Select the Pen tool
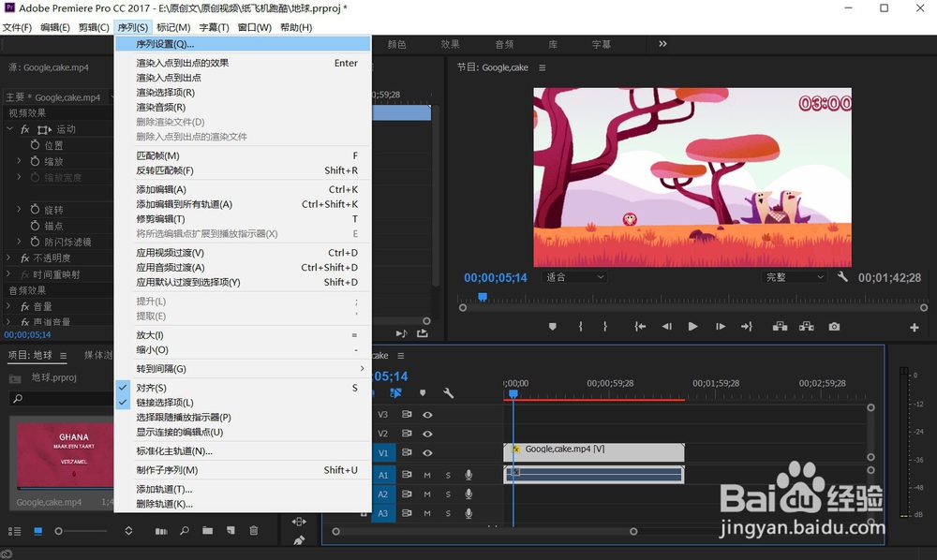Screen dimensions: 937x560 299,540
